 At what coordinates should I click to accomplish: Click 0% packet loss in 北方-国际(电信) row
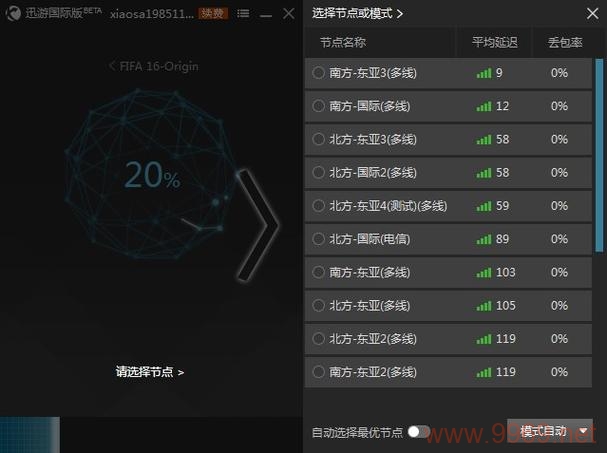click(x=559, y=239)
